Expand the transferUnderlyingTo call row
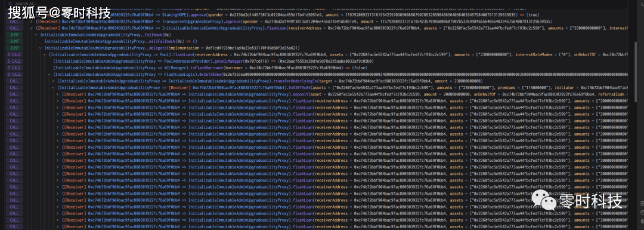644x230 pixels. click(x=54, y=81)
